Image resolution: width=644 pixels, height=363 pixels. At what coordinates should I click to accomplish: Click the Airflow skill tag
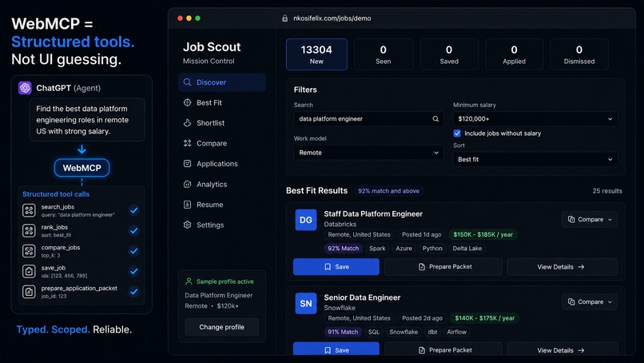457,332
